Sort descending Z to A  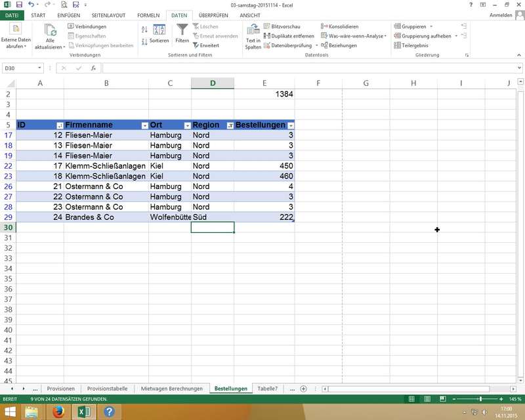point(144,41)
